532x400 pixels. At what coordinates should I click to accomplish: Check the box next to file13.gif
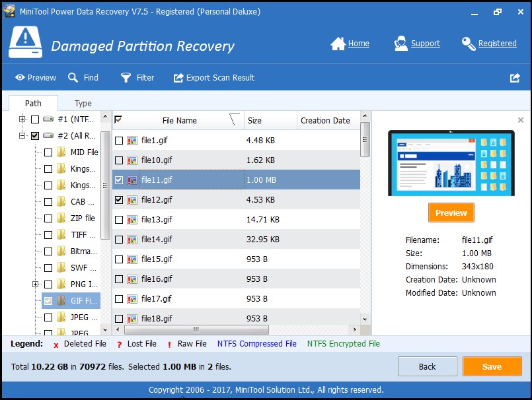[118, 219]
